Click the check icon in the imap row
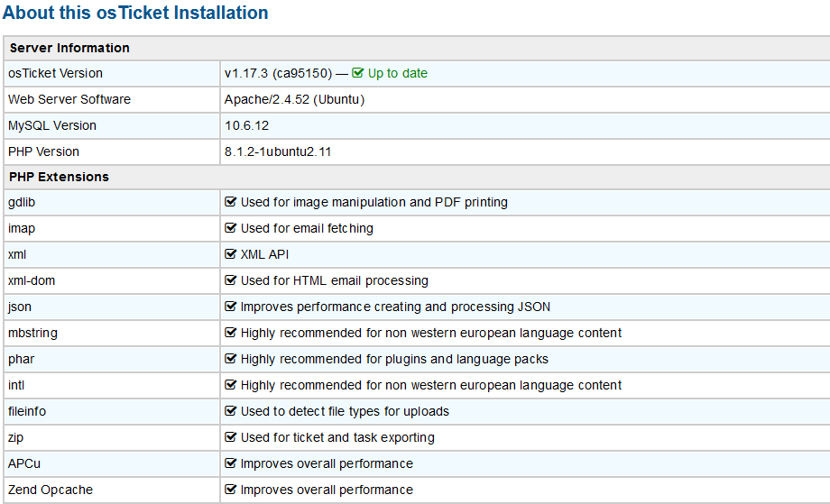 pos(231,228)
